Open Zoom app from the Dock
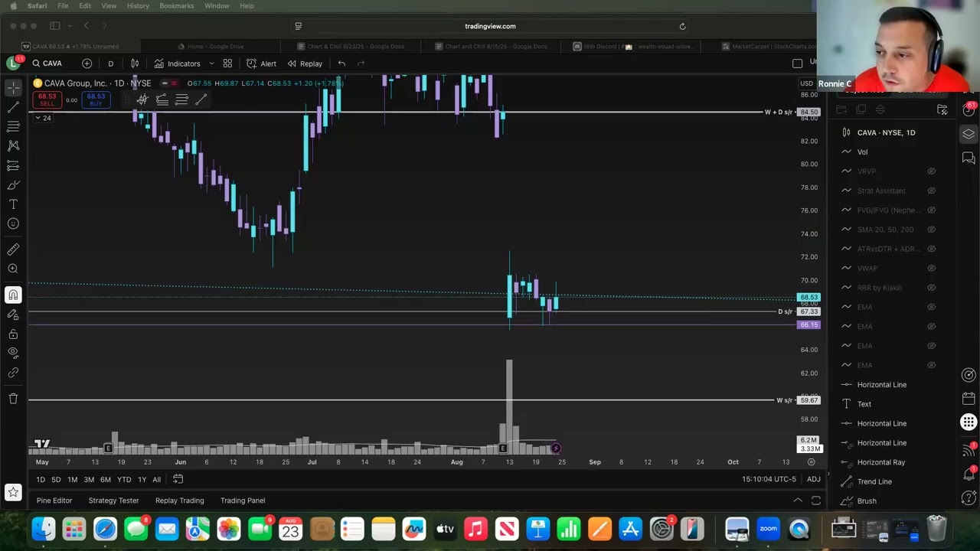This screenshot has height=551, width=980. pos(768,529)
